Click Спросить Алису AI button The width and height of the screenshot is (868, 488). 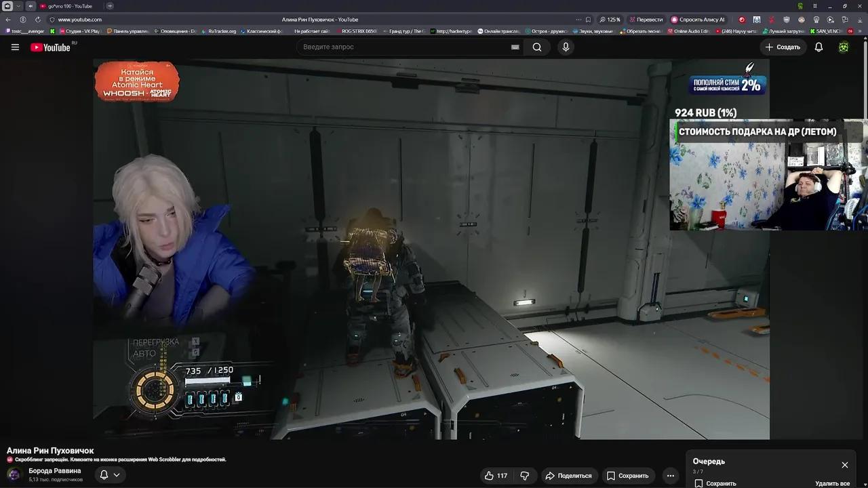coord(698,20)
